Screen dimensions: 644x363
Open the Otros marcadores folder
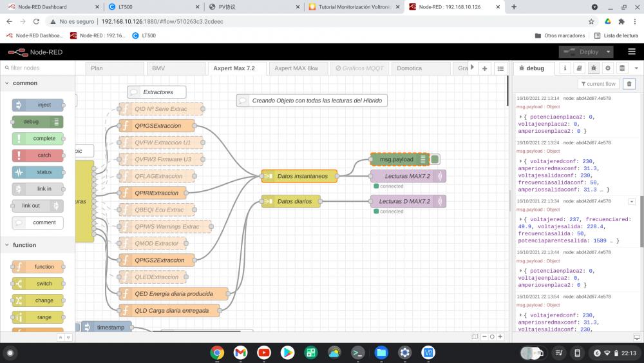[560, 35]
